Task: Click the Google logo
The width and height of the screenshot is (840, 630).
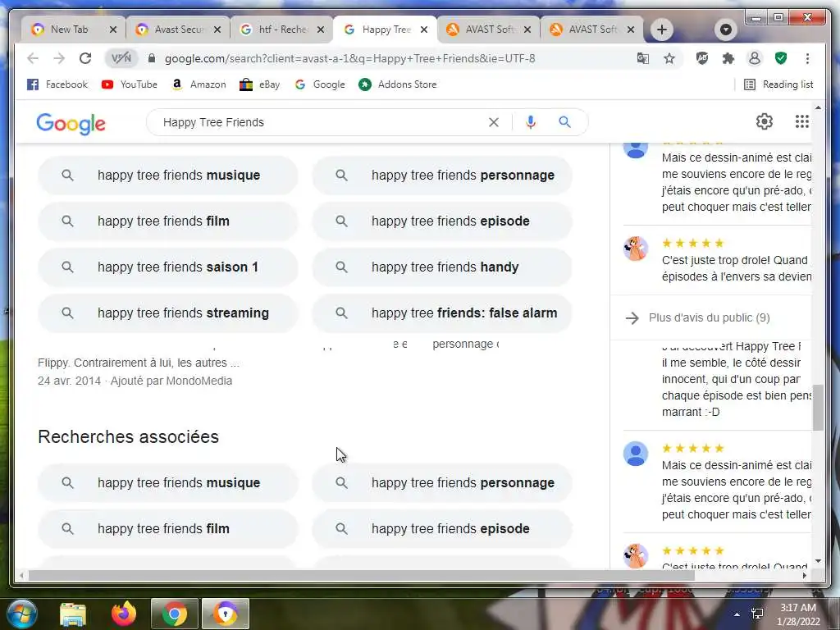Action: pos(71,123)
